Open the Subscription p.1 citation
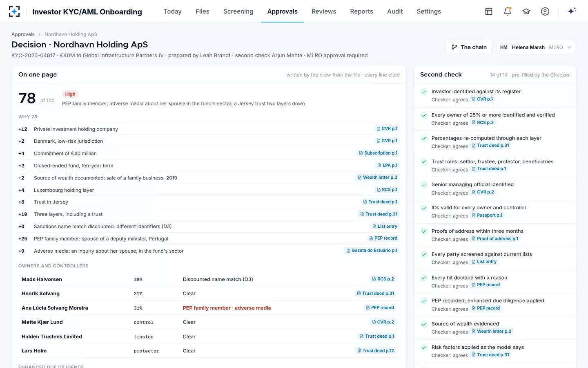Viewport: 588px width, 368px height. click(378, 153)
